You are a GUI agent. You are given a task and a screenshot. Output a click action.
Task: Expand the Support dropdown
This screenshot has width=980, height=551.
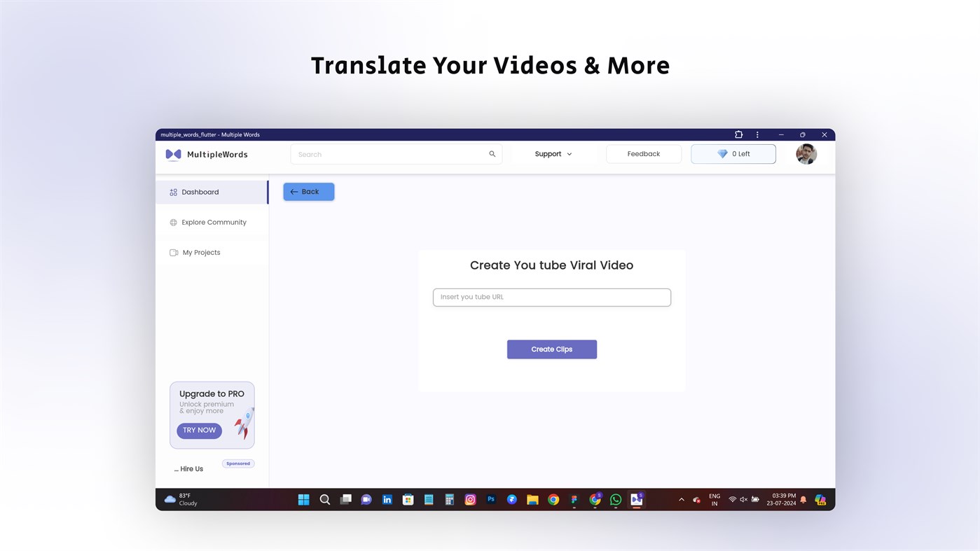553,153
